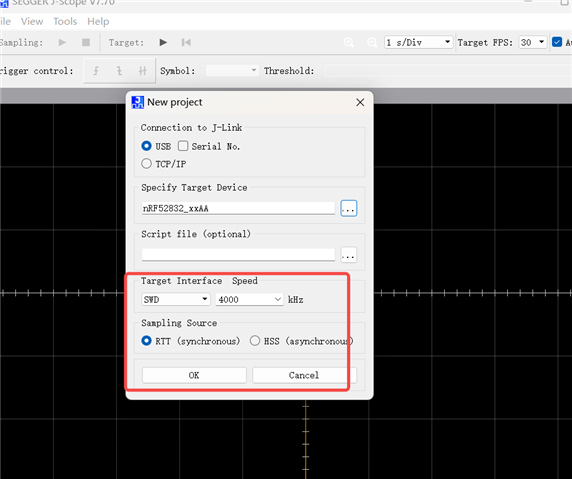The height and width of the screenshot is (479, 572).
Task: Set falling edge trigger icon
Action: click(x=119, y=71)
